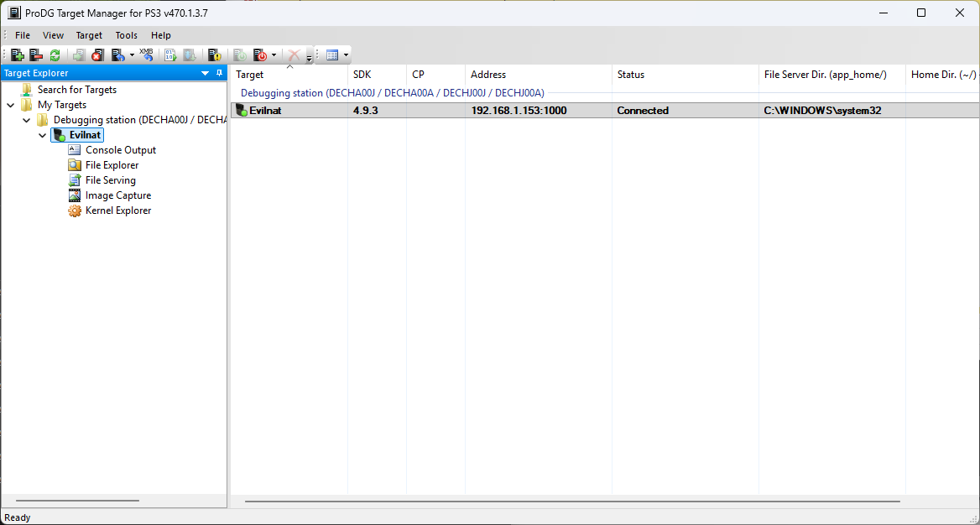The image size is (980, 525).
Task: Toggle the Target Explorer pin button
Action: 219,73
